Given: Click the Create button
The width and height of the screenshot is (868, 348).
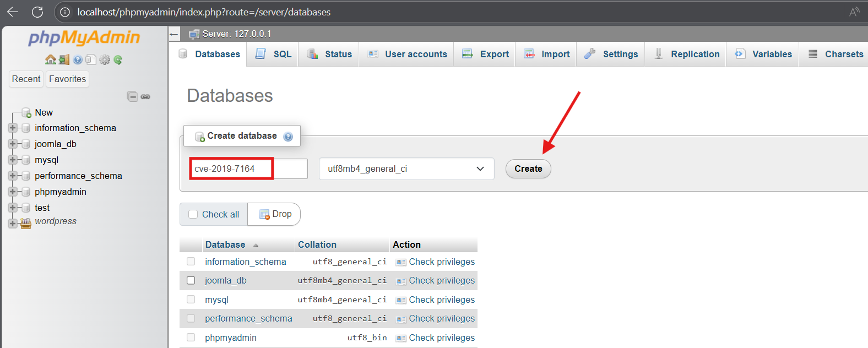Looking at the screenshot, I should (x=528, y=168).
